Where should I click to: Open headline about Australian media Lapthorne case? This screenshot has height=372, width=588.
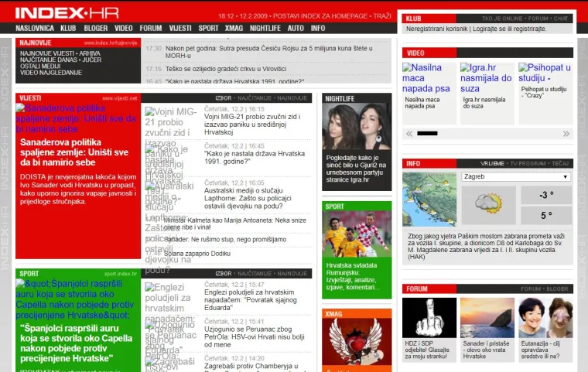pyautogui.click(x=263, y=195)
